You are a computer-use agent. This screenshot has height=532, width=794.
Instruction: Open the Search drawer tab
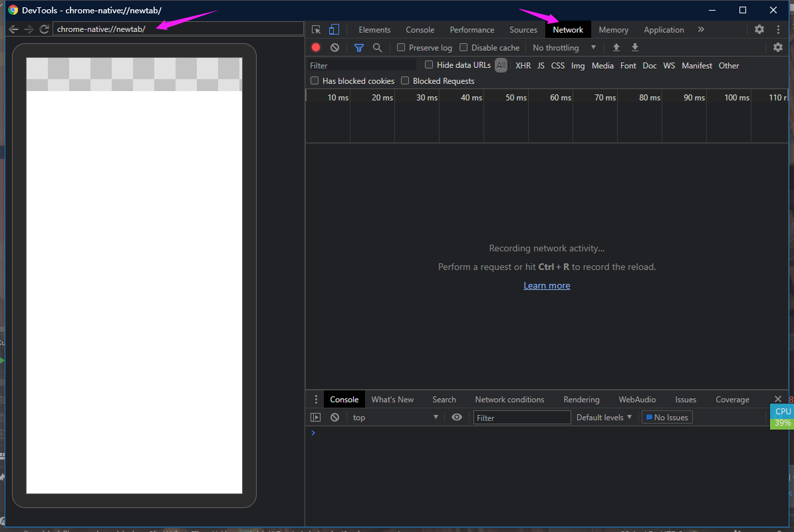(444, 400)
